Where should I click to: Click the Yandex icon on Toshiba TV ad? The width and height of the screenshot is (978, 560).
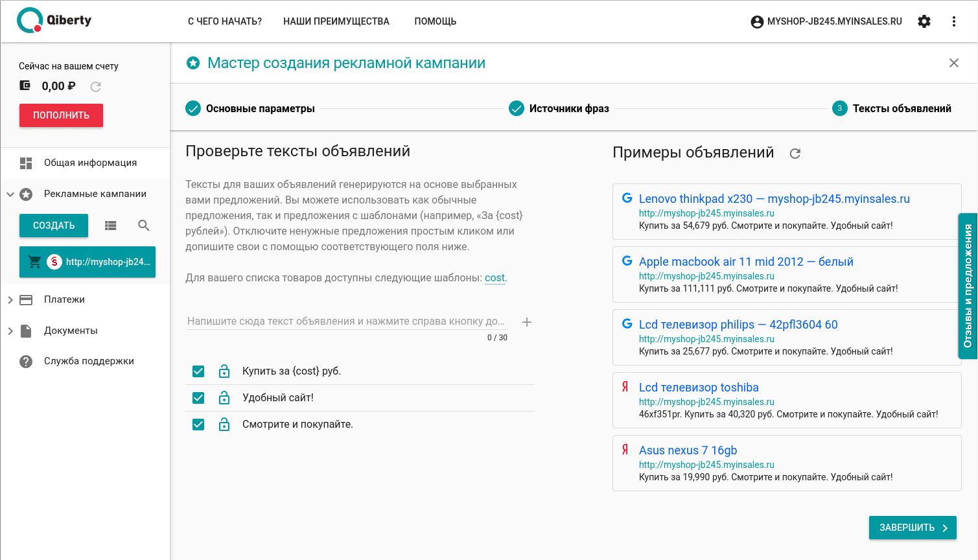coord(625,387)
